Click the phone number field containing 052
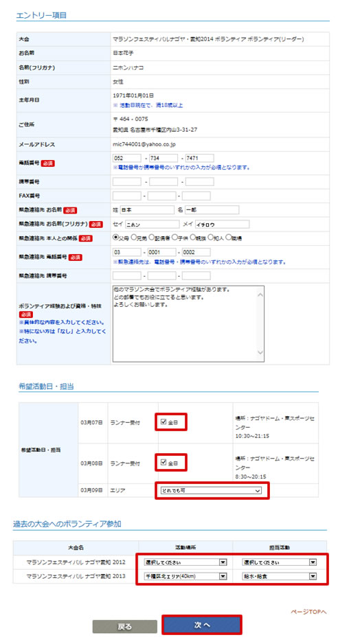This screenshot has height=644, width=338. 126,159
